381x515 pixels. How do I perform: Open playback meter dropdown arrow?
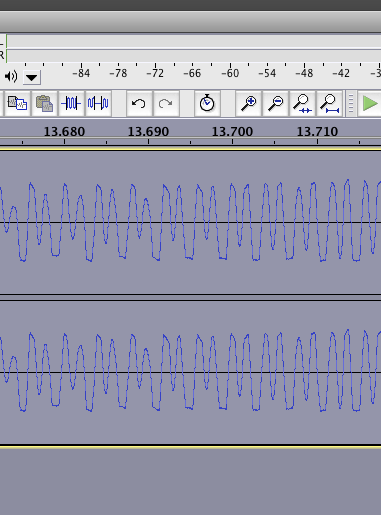click(32, 78)
